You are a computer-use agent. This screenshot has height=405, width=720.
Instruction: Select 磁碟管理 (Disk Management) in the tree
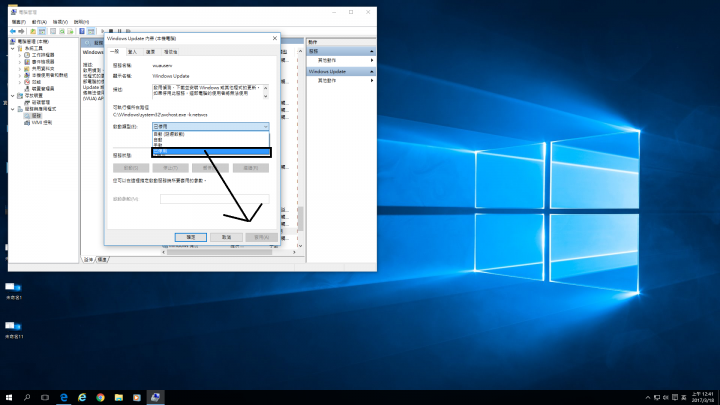[x=40, y=102]
